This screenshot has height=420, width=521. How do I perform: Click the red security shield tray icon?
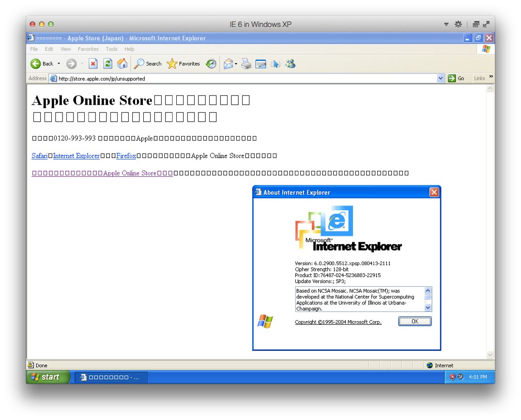click(x=452, y=377)
